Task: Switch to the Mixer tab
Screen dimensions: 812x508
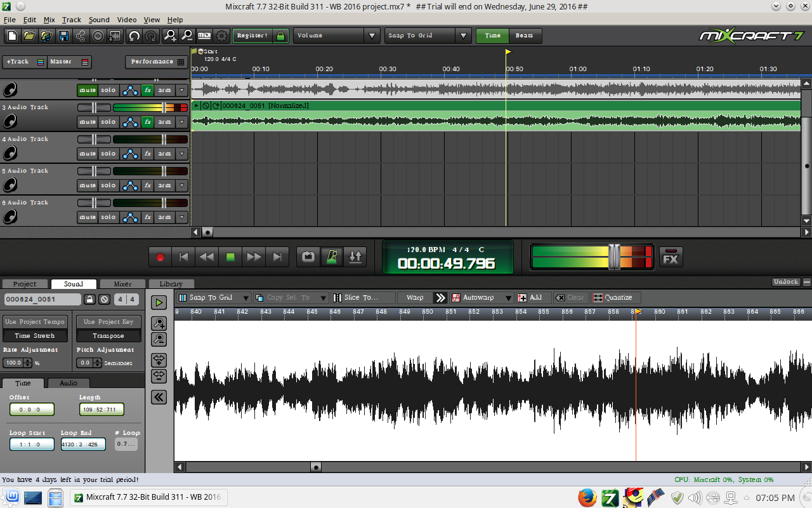Action: tap(123, 284)
